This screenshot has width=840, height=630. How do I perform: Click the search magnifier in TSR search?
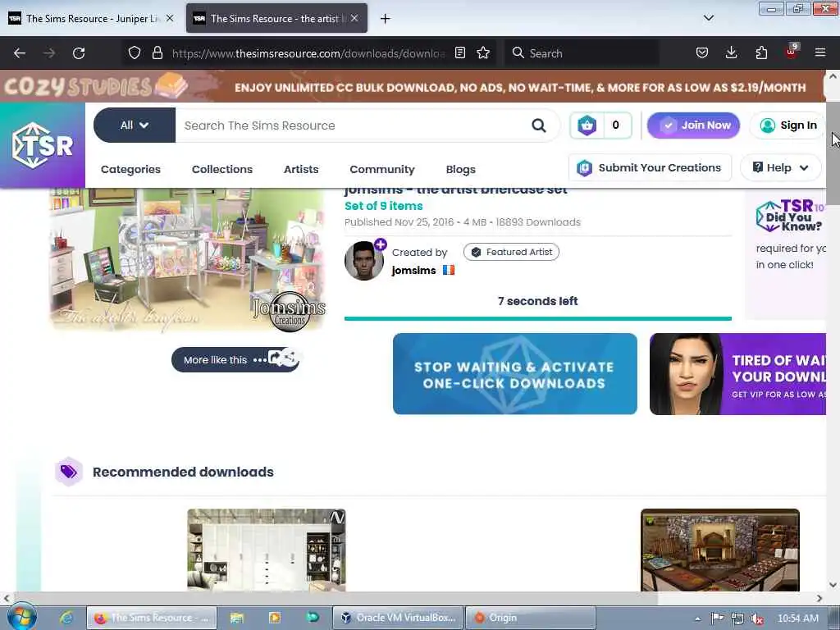pyautogui.click(x=538, y=126)
